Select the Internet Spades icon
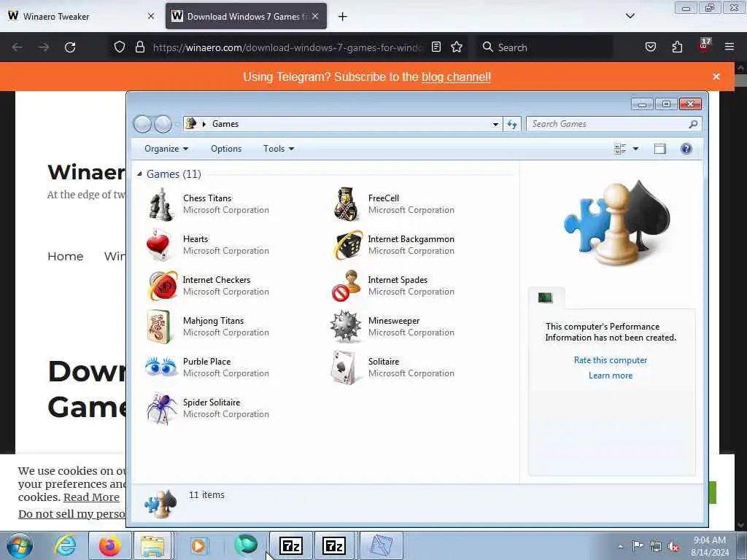747x560 pixels. click(x=347, y=286)
